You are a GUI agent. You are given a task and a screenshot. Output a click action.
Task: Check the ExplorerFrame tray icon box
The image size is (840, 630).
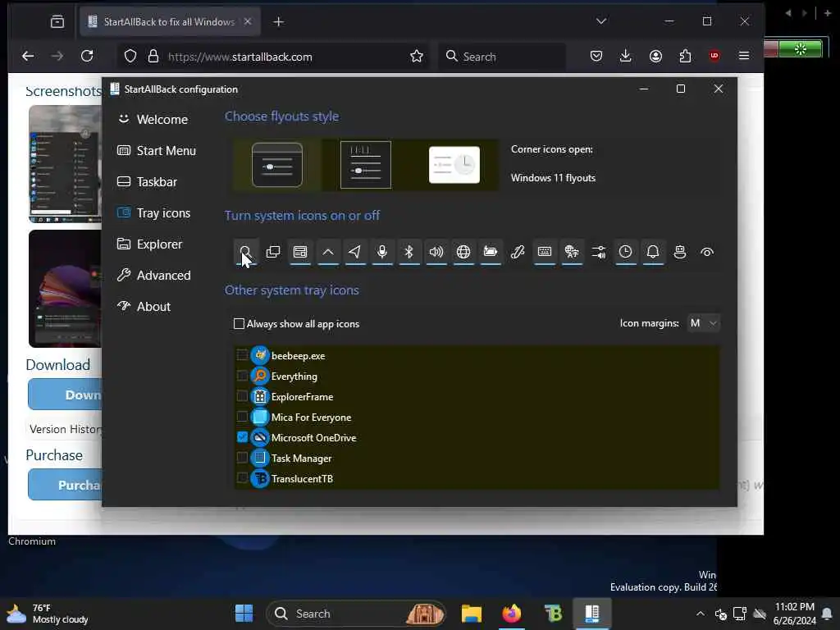(x=242, y=396)
